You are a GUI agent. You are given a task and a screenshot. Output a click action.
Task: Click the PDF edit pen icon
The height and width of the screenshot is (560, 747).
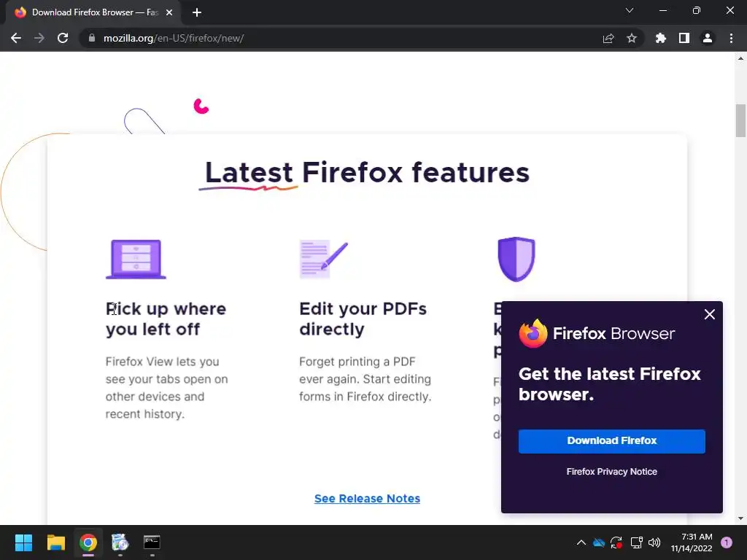click(x=323, y=259)
